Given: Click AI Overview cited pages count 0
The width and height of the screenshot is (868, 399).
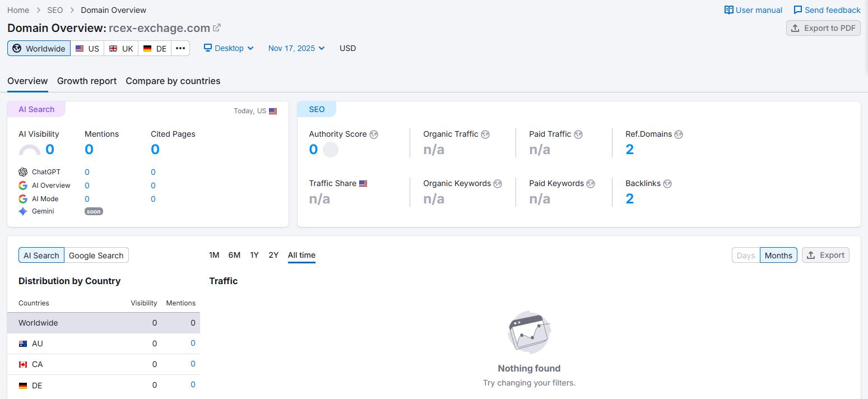Looking at the screenshot, I should [153, 185].
